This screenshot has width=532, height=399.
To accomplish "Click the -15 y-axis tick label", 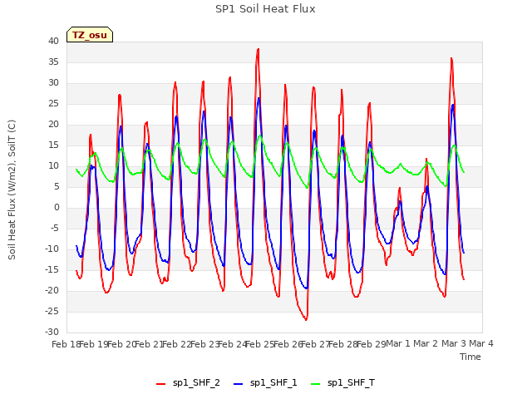I will click(52, 269).
